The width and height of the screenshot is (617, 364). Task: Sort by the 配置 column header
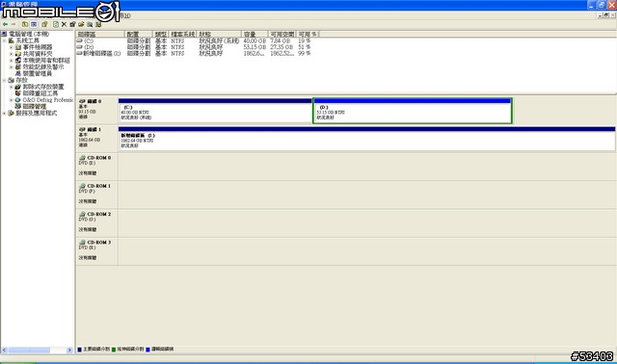(138, 35)
